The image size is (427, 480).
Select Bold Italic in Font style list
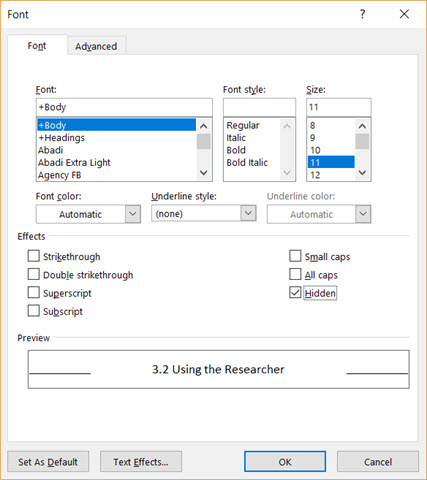pyautogui.click(x=247, y=163)
